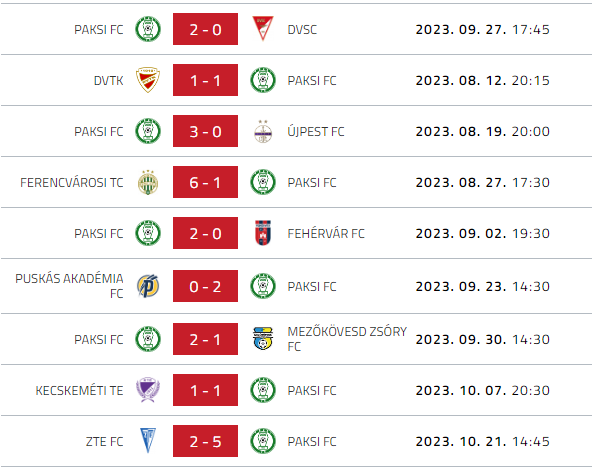View the 2 - 5 ZTE FC match result

(205, 441)
